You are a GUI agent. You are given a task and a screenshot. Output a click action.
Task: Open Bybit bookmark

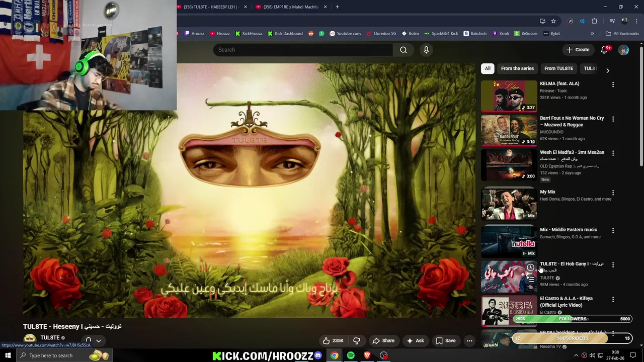(551, 34)
